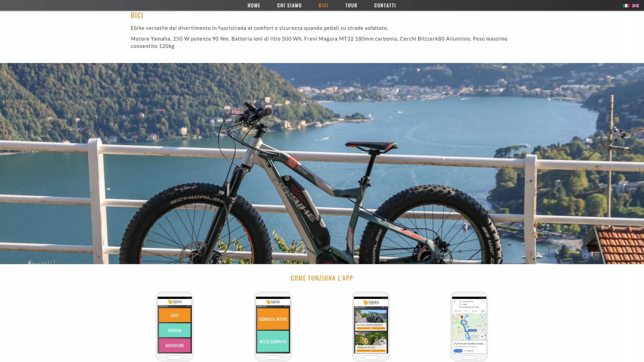Viewport: 644px width, 362px height.
Task: Click the large e-bike lake photo
Action: point(322,163)
